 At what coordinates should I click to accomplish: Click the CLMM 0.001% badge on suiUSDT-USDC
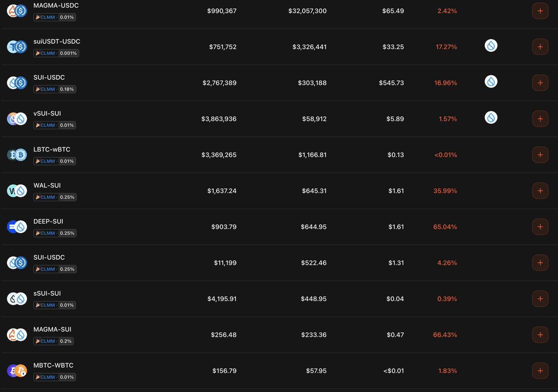(56, 53)
